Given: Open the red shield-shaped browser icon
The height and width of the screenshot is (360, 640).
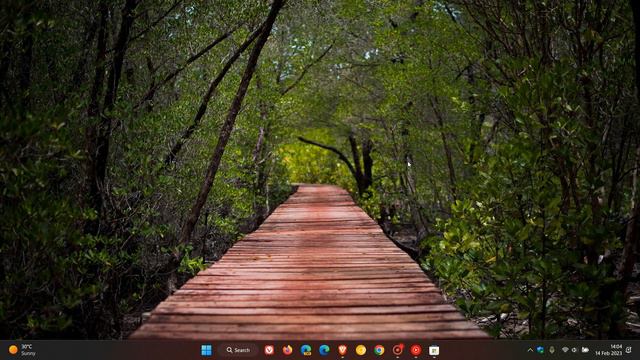Looking at the screenshot, I should [342, 350].
